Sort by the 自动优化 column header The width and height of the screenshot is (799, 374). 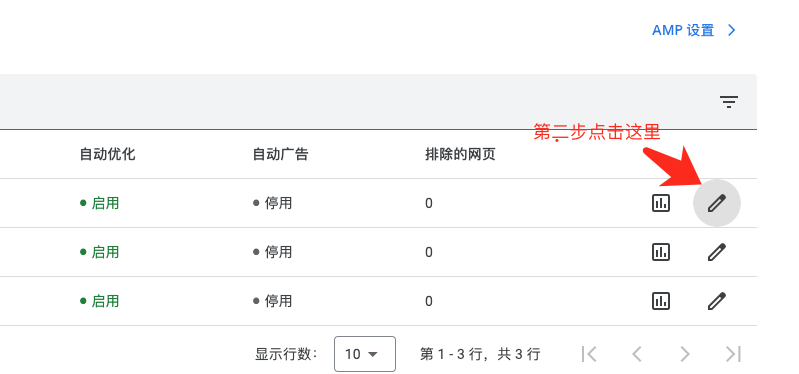pyautogui.click(x=108, y=154)
